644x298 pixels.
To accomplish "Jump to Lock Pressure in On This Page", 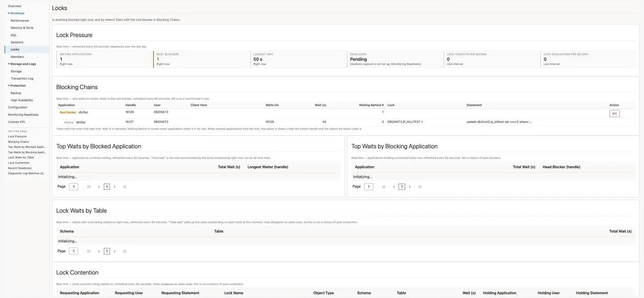I will (17, 136).
